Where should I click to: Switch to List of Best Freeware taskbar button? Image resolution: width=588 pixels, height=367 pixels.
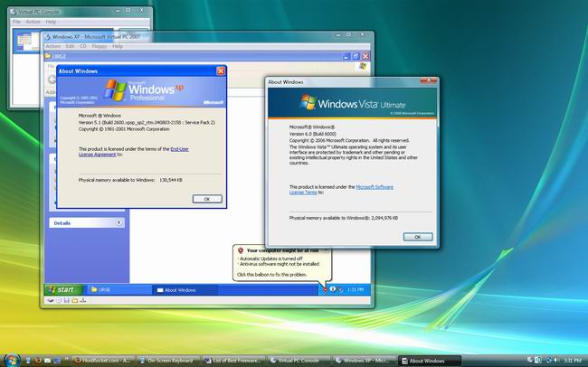(232, 361)
